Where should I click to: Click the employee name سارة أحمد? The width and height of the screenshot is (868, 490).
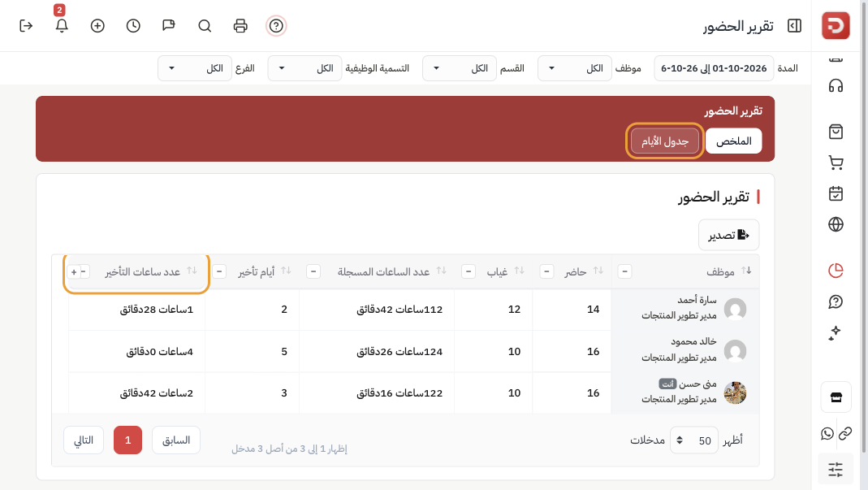point(697,300)
